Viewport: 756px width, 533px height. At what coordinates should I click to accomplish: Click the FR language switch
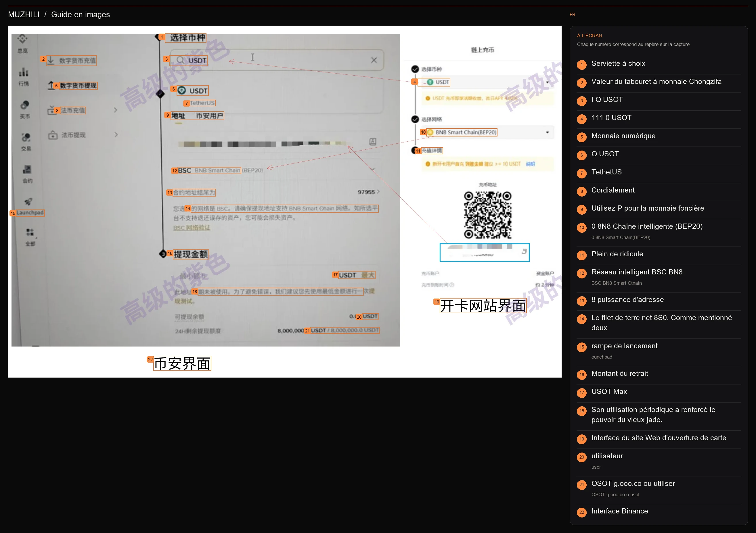pyautogui.click(x=572, y=14)
